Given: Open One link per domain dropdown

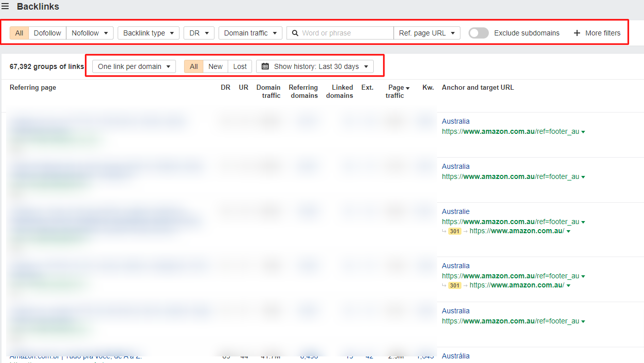Looking at the screenshot, I should tap(134, 66).
